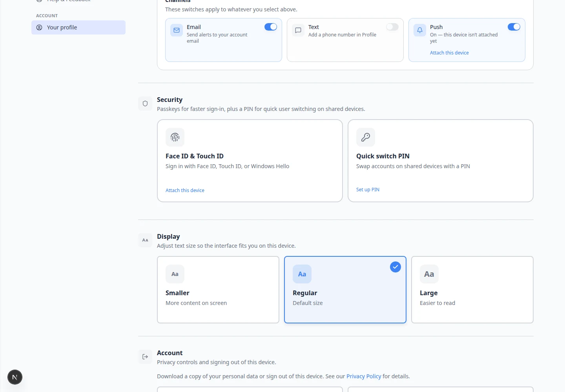The height and width of the screenshot is (392, 565).
Task: Click Attach this device in Face ID card
Action: click(185, 190)
